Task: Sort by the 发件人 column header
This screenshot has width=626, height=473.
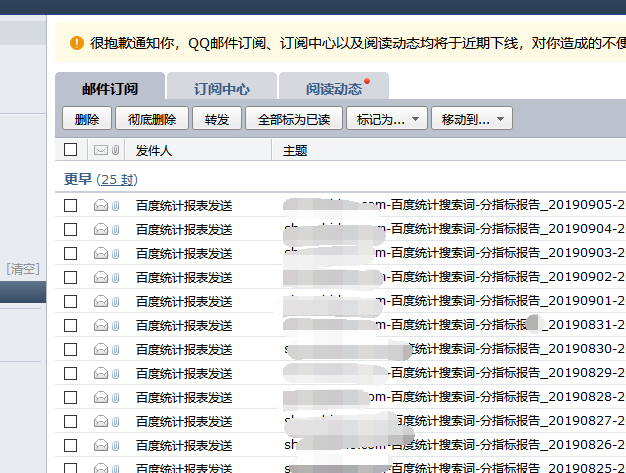Action: [154, 151]
